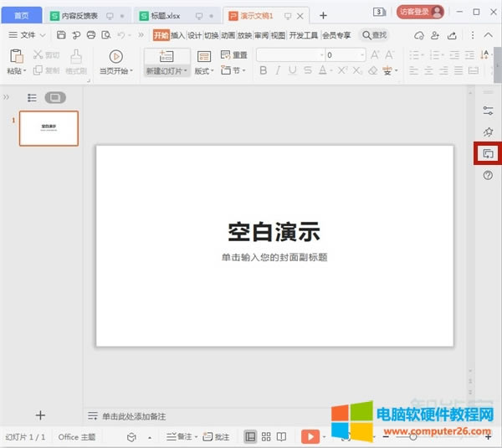Click the pin icon in right sidebar

click(489, 132)
